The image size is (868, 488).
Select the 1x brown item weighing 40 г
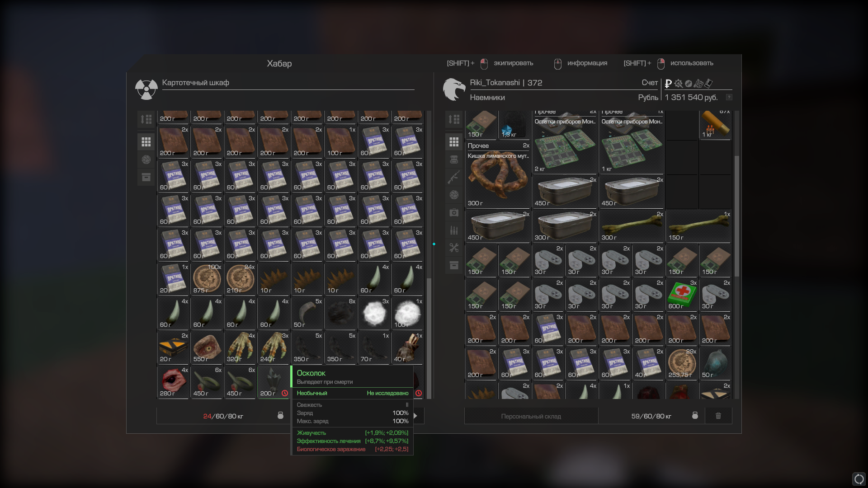(407, 348)
